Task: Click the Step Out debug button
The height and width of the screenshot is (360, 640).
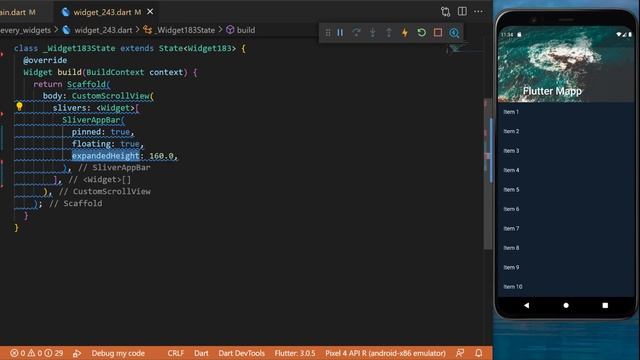Action: tap(389, 33)
